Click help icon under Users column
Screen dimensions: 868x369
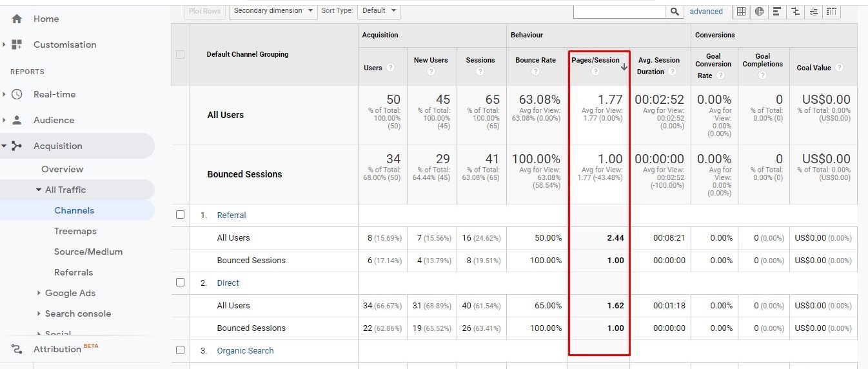pos(390,68)
